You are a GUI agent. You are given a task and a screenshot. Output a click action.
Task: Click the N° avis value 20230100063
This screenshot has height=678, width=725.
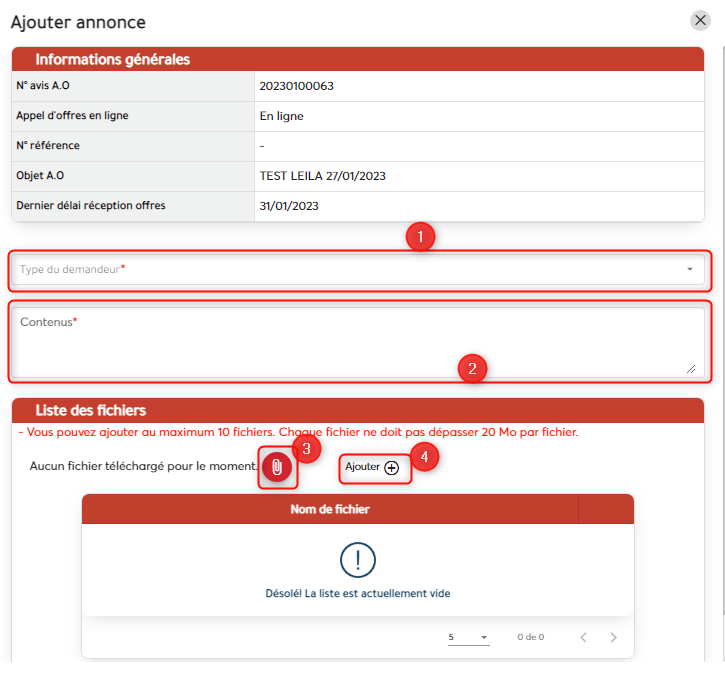(x=296, y=86)
